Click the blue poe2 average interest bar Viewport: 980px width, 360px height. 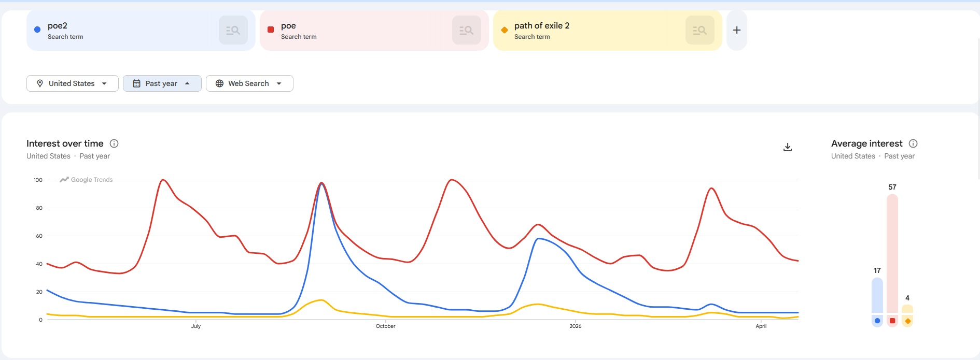(x=877, y=295)
